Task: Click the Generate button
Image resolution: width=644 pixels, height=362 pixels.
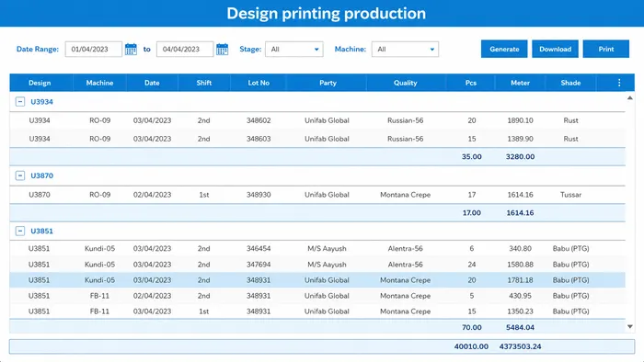Action: click(x=504, y=49)
